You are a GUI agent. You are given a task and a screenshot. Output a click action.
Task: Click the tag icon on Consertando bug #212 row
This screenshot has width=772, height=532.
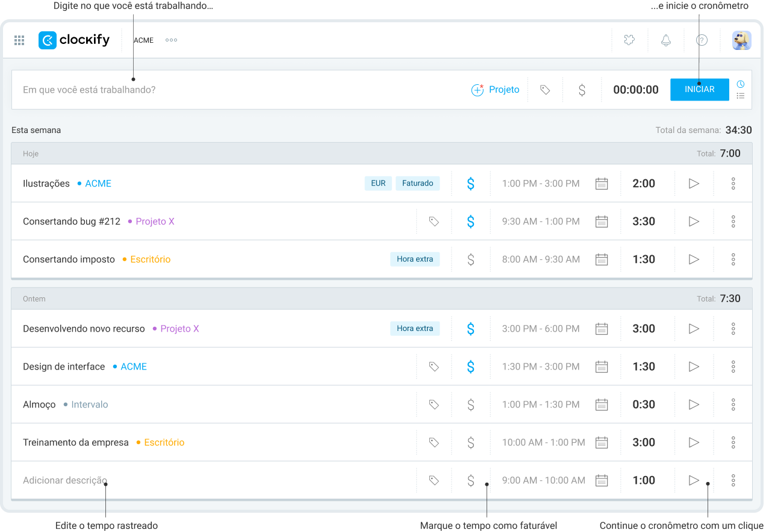434,221
